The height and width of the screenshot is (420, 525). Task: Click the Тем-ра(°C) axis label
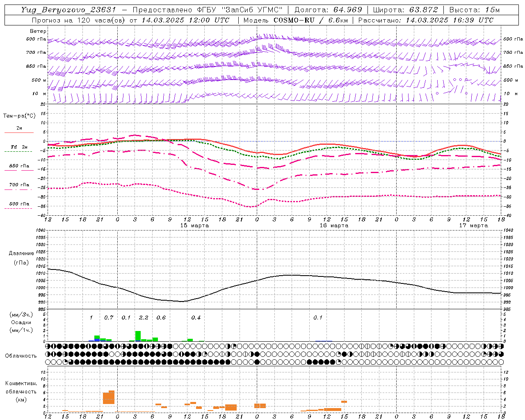19,116
